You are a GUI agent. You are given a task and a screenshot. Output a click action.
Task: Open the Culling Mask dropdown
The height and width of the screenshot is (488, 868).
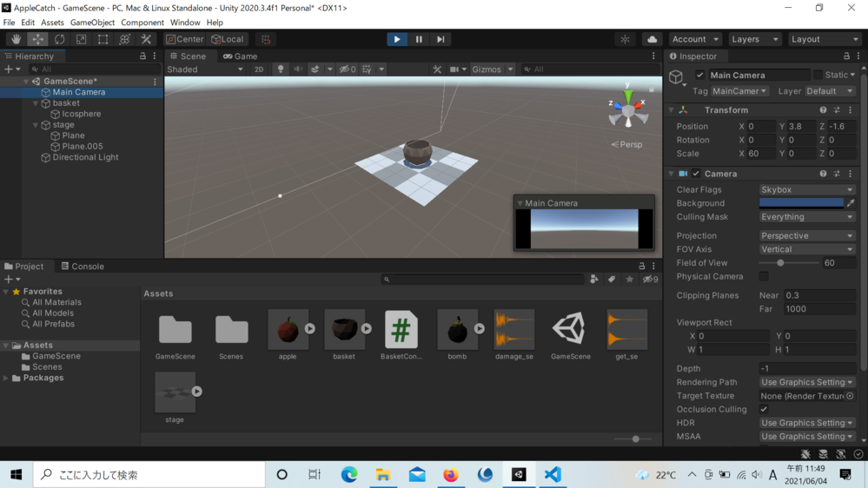[x=807, y=217]
